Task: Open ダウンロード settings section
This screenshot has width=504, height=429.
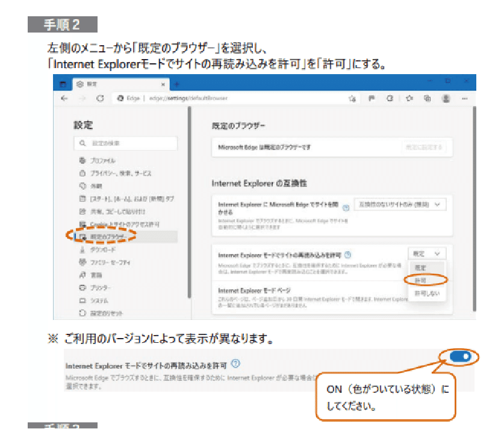Action: 98,249
